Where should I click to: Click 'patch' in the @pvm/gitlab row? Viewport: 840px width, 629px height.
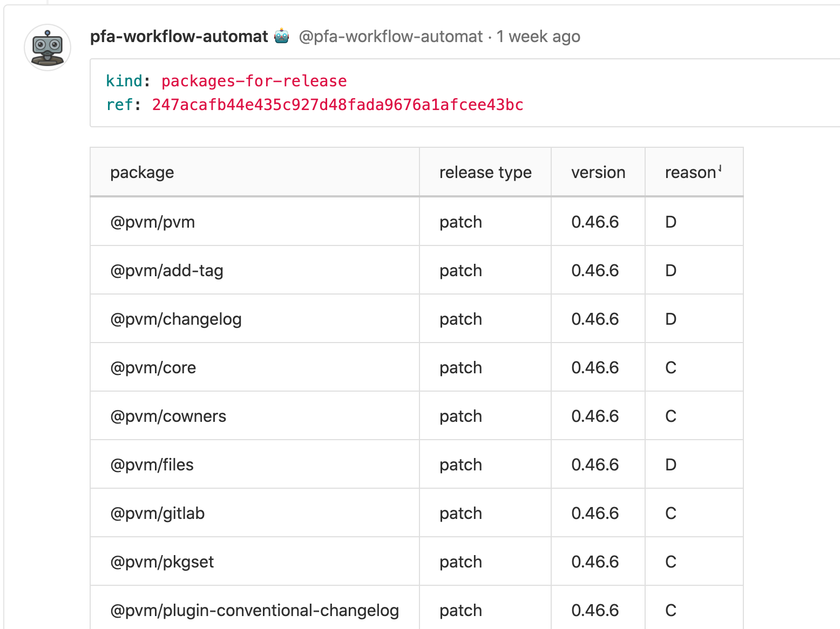tap(460, 514)
